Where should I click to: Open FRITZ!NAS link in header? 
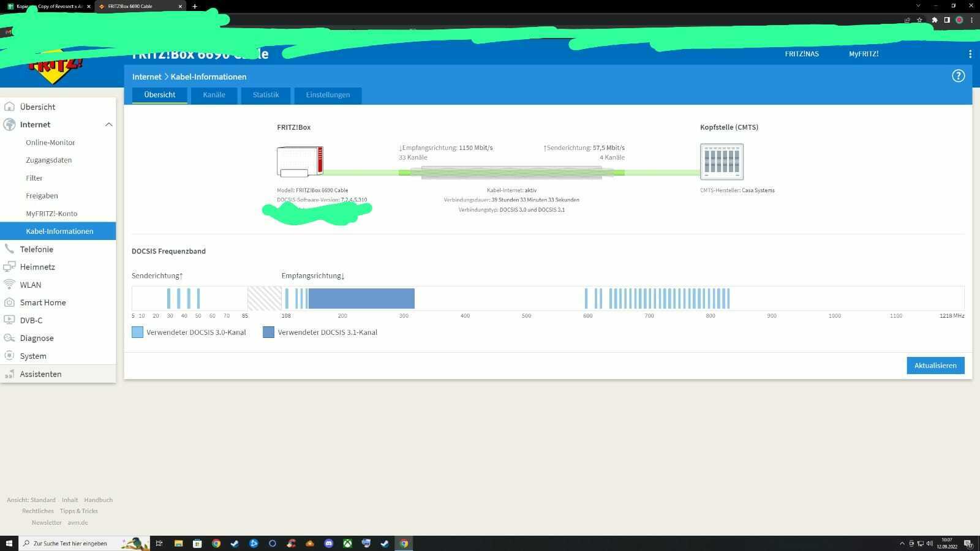[x=802, y=54]
